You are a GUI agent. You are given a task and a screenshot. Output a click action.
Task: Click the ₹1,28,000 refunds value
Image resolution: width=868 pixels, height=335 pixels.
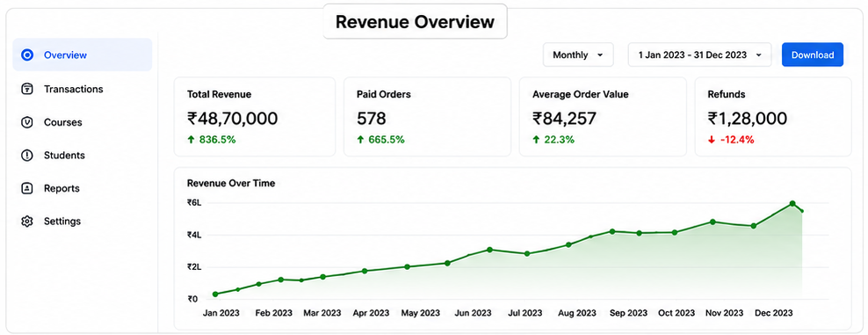coord(748,119)
